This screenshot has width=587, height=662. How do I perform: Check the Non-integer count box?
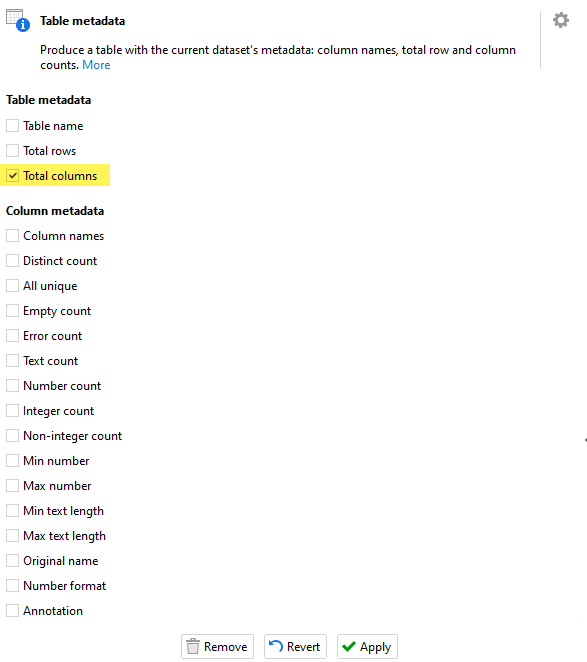click(12, 435)
